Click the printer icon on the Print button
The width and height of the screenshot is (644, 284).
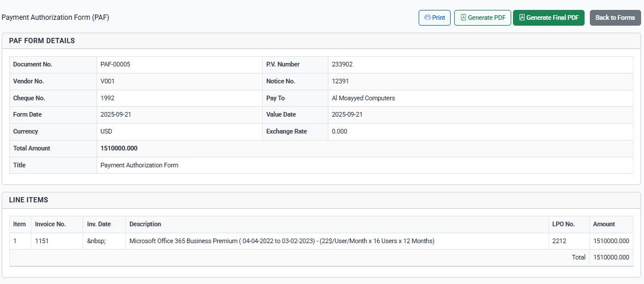[427, 17]
